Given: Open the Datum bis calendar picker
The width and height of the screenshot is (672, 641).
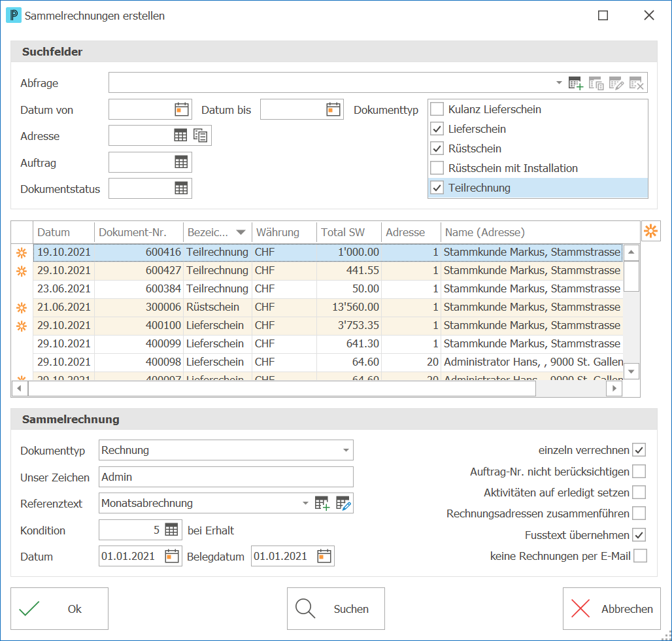Looking at the screenshot, I should pos(333,109).
